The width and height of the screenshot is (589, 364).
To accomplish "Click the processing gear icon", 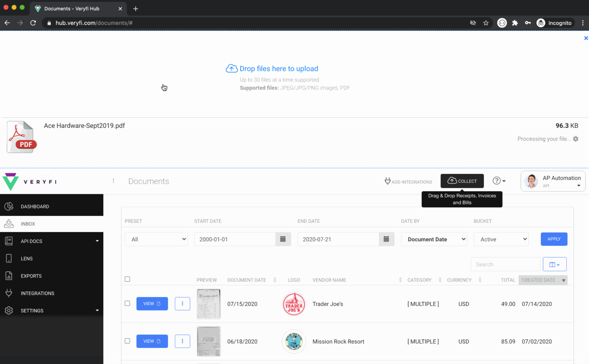I will [x=576, y=139].
